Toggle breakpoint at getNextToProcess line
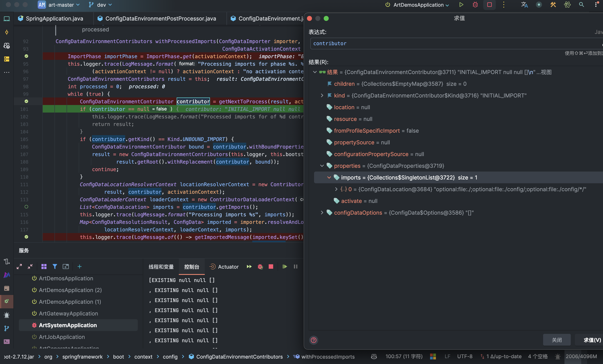 tap(26, 101)
